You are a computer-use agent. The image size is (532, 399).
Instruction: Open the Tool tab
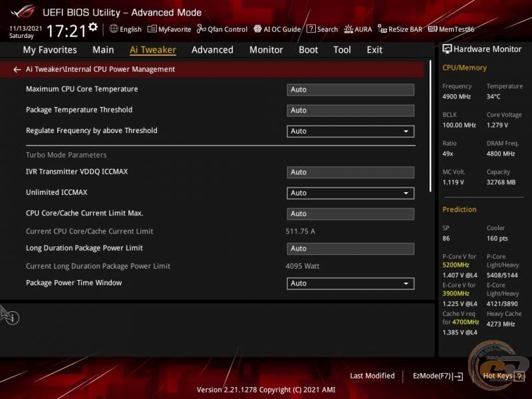(342, 50)
